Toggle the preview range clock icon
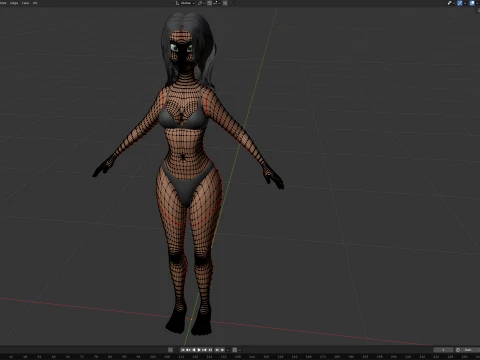This screenshot has height=360, width=480. [x=458, y=350]
